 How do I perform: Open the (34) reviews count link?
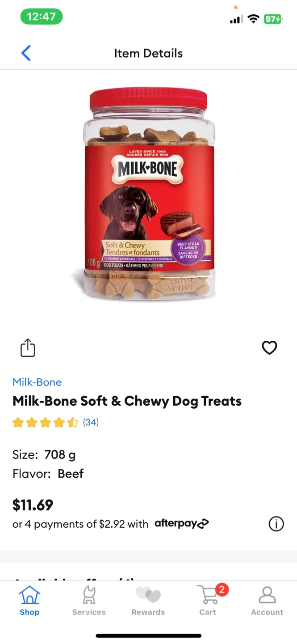coord(91,422)
